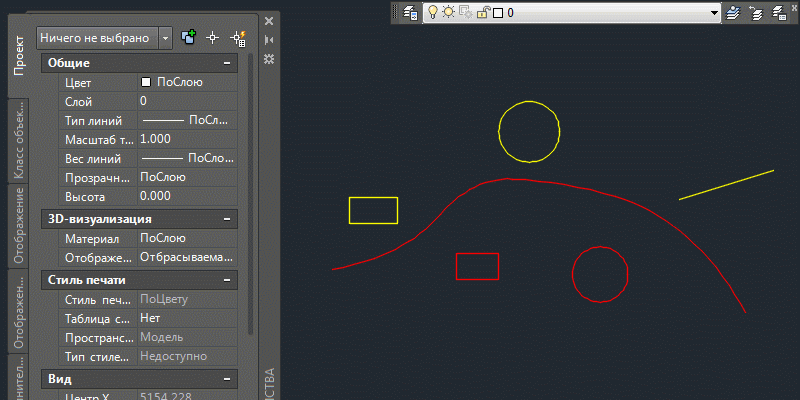Image resolution: width=800 pixels, height=400 pixels.
Task: Click the 'Вес линий' property label
Action: click(93, 159)
